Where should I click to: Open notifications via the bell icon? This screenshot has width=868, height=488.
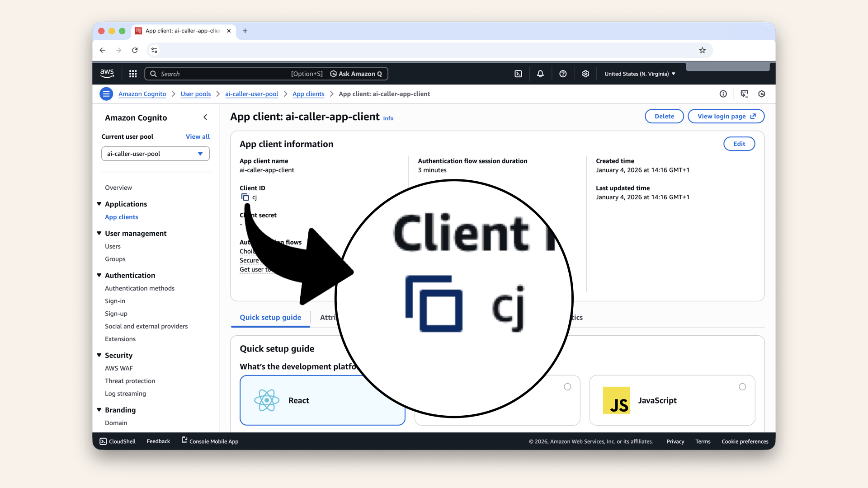[540, 74]
